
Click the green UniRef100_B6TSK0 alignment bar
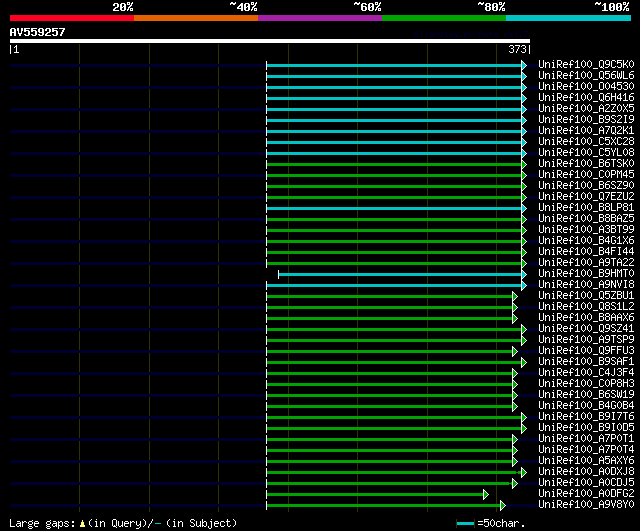click(x=394, y=164)
